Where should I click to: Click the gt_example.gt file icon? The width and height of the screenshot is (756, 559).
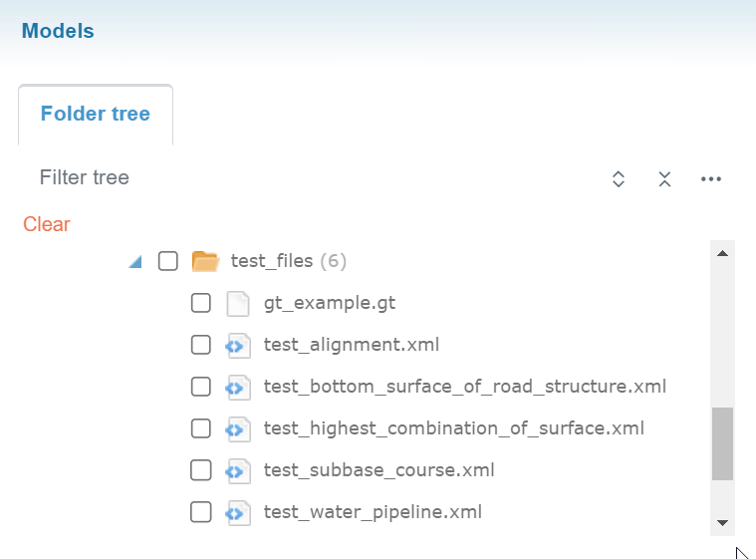coord(237,303)
